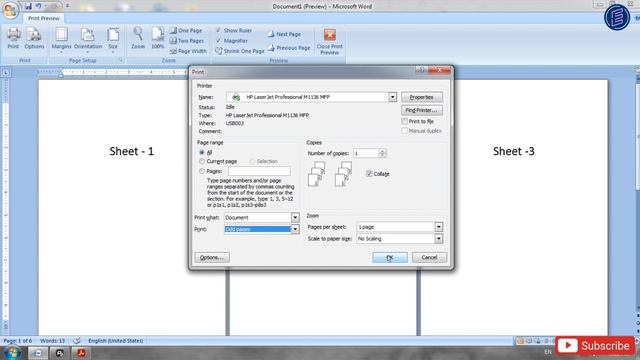640x360 pixels.
Task: Open the Orientation menu
Action: coord(88,40)
